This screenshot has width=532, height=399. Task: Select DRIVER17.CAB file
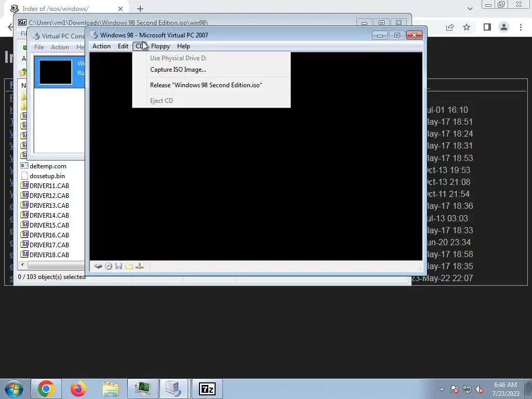[49, 245]
